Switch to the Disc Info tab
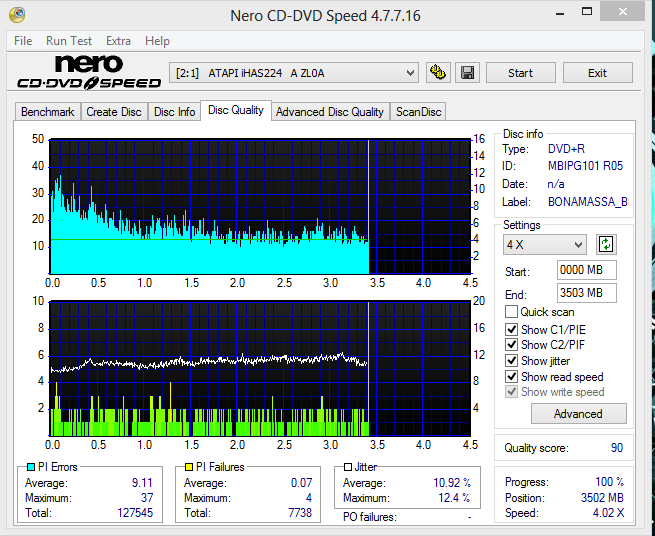This screenshot has width=655, height=536. click(174, 112)
